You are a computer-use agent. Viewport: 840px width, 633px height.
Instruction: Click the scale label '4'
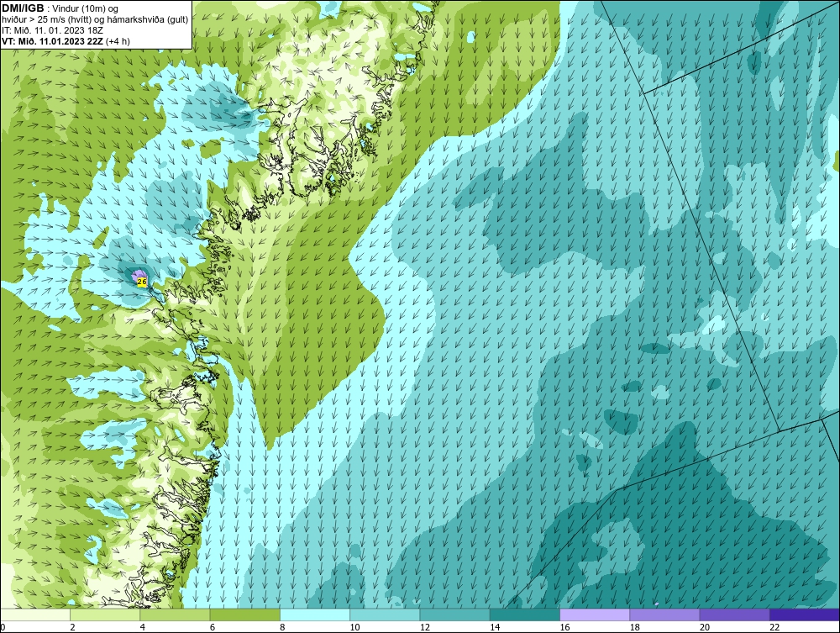coord(142,627)
